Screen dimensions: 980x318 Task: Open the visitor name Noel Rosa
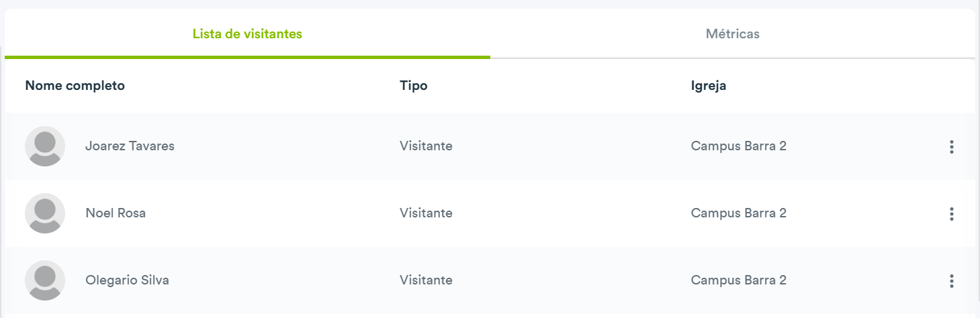(x=116, y=213)
